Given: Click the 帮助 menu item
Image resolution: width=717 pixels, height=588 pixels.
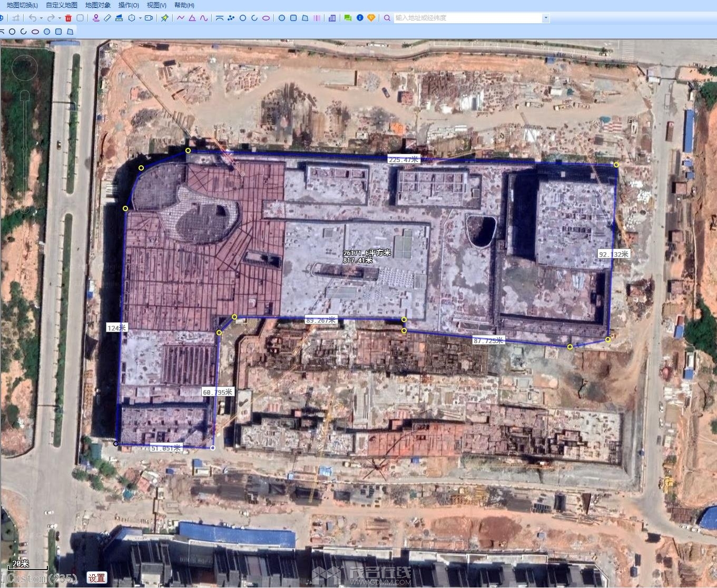Looking at the screenshot, I should coord(184,5).
